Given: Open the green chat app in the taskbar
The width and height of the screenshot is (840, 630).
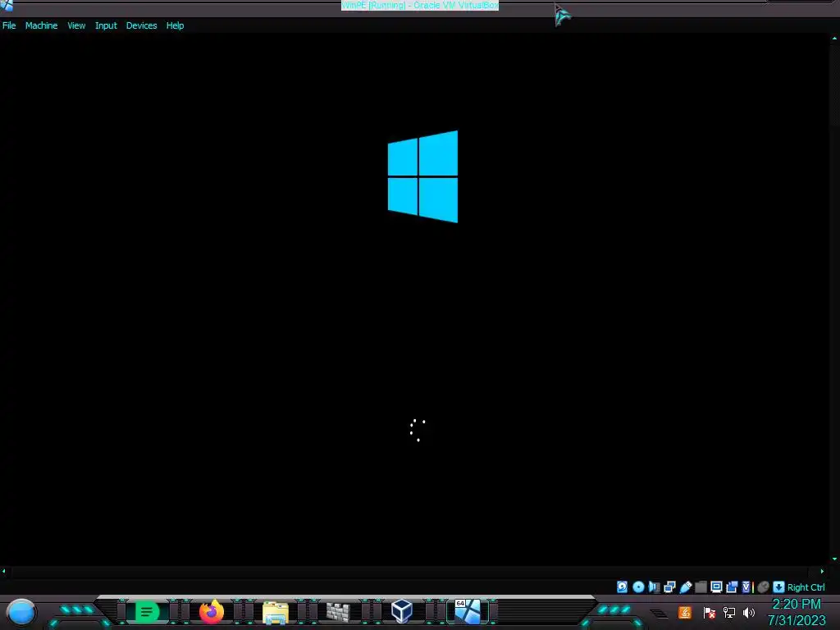Looking at the screenshot, I should 147,612.
